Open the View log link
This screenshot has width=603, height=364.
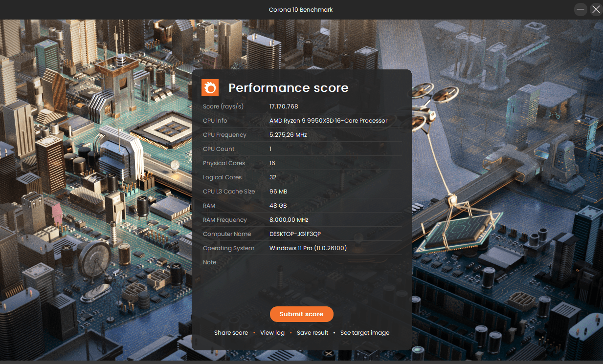tap(272, 333)
